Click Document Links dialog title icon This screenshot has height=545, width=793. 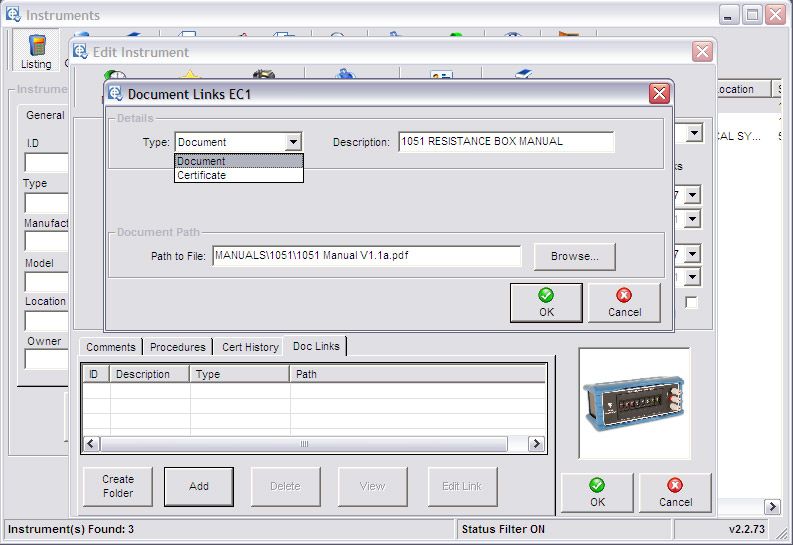pyautogui.click(x=116, y=94)
